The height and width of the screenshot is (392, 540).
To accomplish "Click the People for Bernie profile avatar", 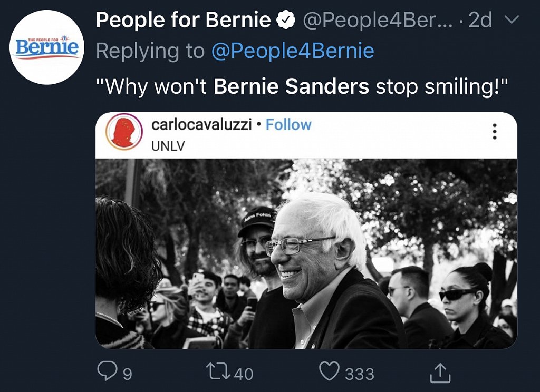I will point(47,47).
